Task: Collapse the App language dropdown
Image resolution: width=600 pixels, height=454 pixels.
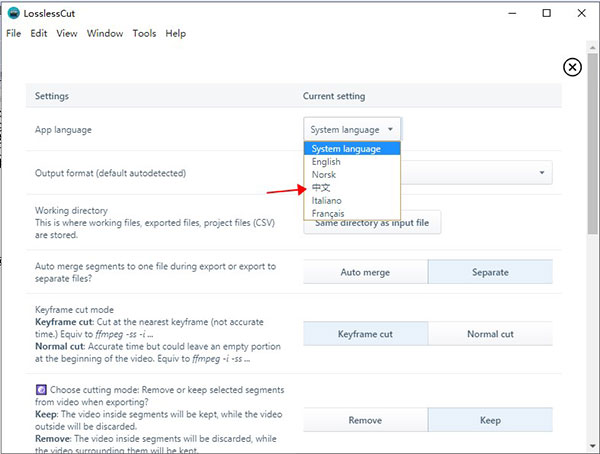Action: pos(352,129)
